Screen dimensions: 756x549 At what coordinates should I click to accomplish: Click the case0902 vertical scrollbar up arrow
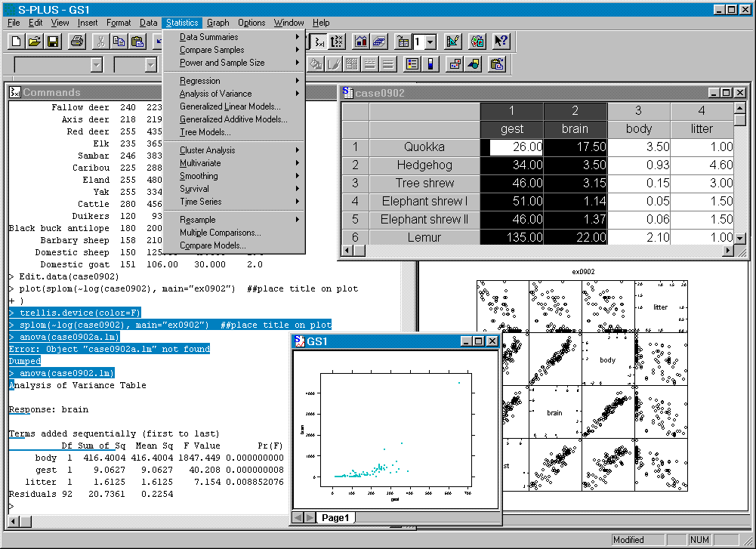[740, 108]
